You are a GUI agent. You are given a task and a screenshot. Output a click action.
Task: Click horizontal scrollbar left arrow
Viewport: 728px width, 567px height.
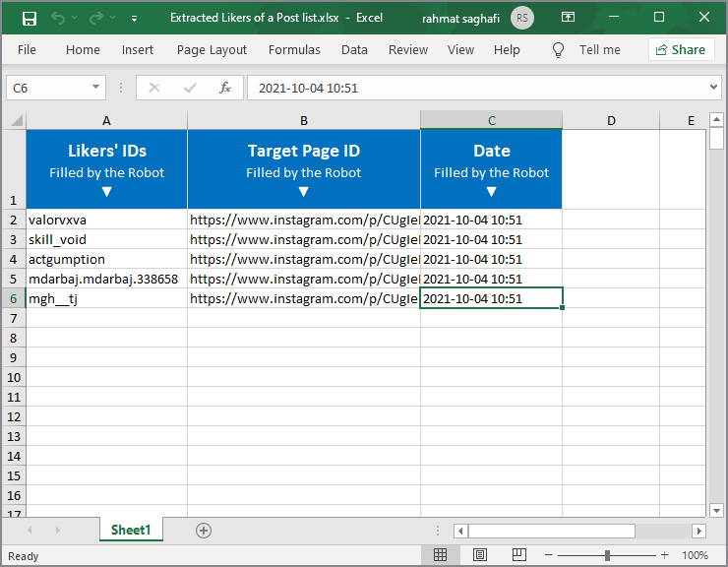[x=460, y=531]
